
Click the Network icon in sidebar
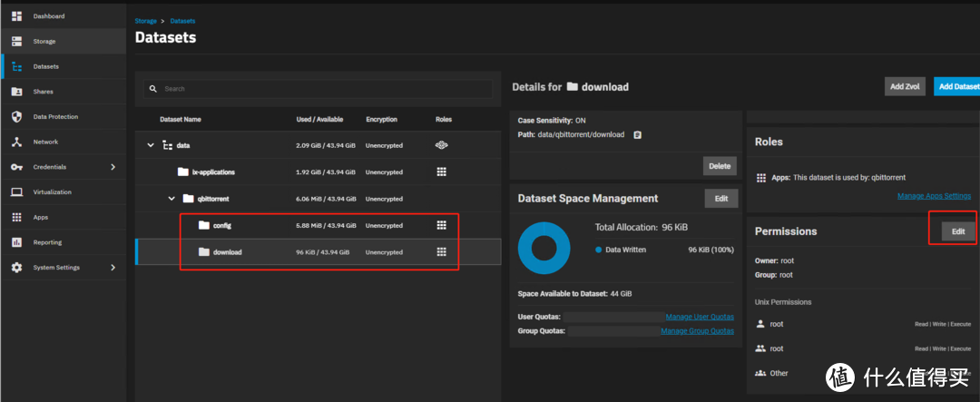[16, 142]
